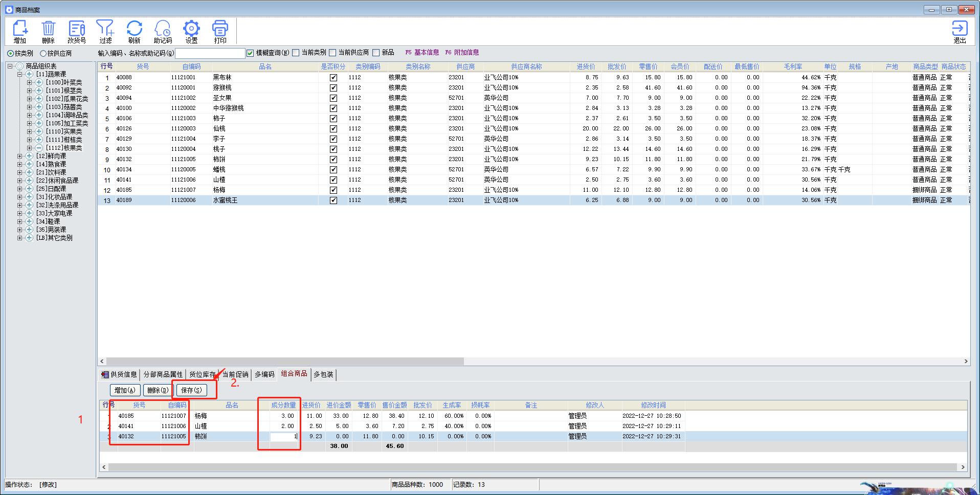Click the icon beside 商品组织表 root node
Viewport: 980px width, 495px height.
[x=19, y=66]
